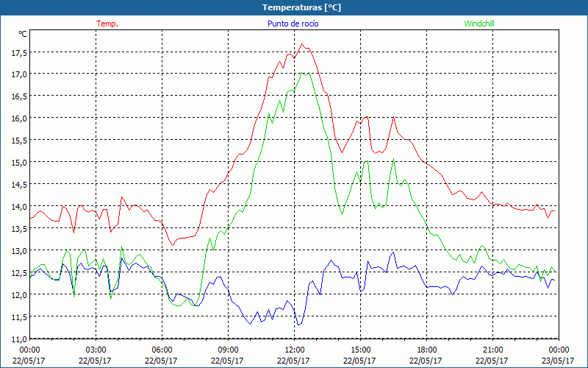Screen dimensions: 588x368
Task: Click the 16,0 y-axis value
Action: (x=20, y=118)
